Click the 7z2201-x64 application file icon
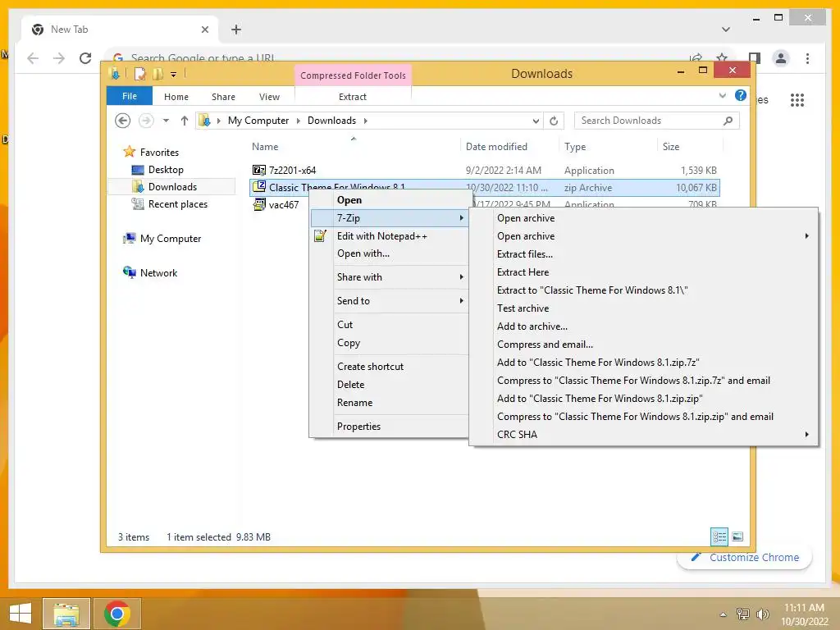Image resolution: width=840 pixels, height=630 pixels. pyautogui.click(x=258, y=171)
